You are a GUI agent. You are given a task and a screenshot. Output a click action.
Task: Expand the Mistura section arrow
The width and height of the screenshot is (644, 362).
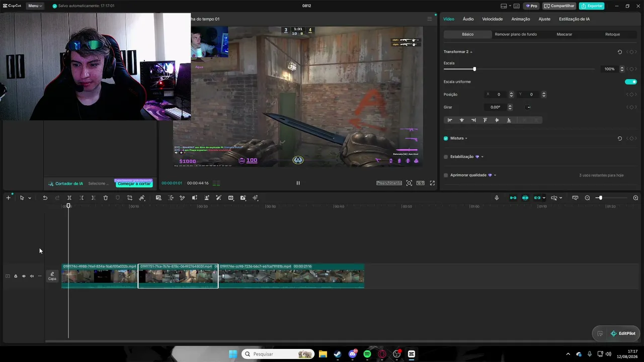click(x=466, y=138)
